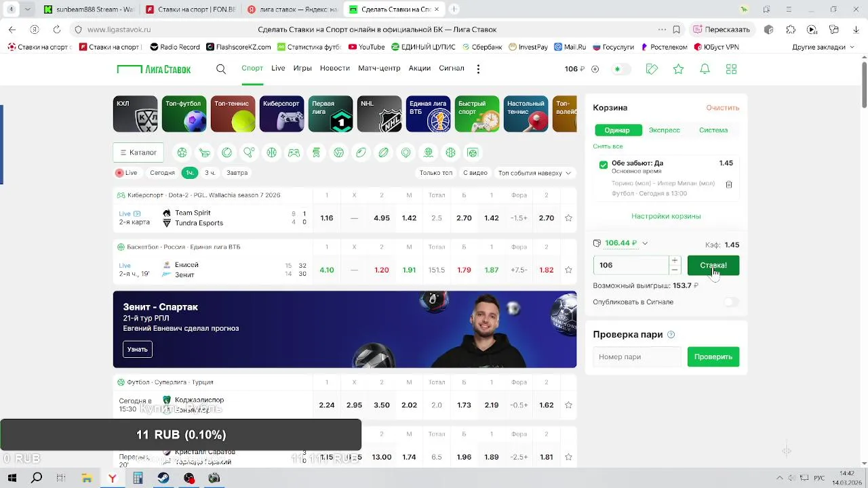The height and width of the screenshot is (488, 868).
Task: Open the Топ-футбол tile
Action: [184, 114]
